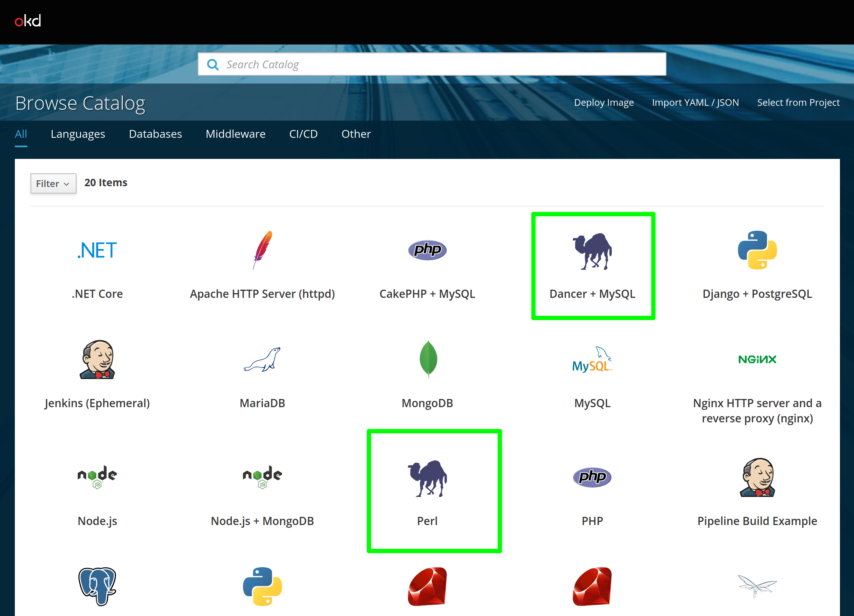Switch to the All tab
Viewport: 854px width, 616px height.
pos(21,134)
